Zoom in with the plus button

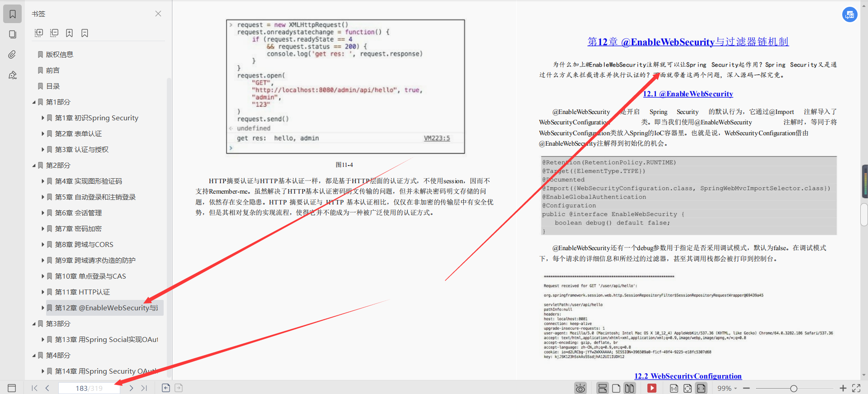point(843,388)
